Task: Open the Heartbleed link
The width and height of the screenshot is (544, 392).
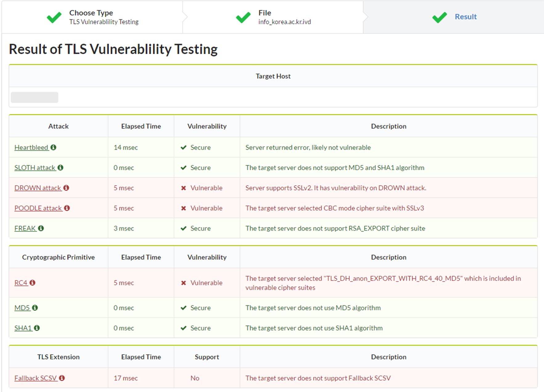Action: point(31,148)
